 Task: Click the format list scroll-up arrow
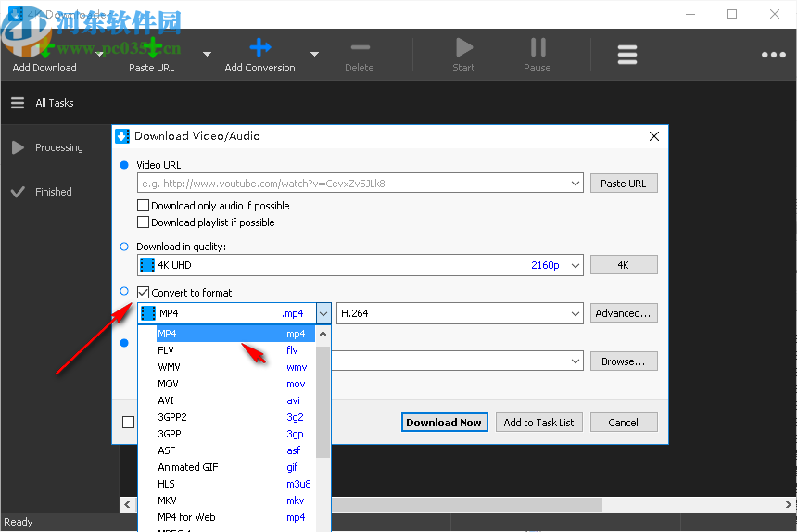(x=323, y=335)
